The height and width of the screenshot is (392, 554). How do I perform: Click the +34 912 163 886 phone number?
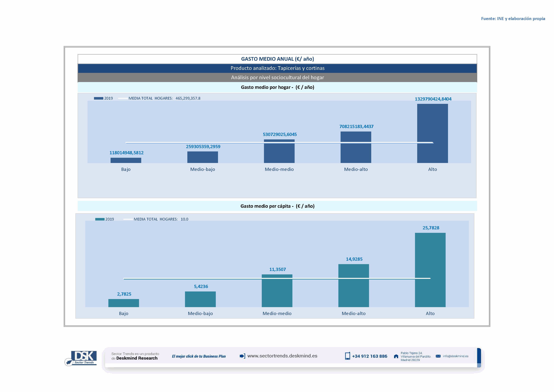point(369,356)
